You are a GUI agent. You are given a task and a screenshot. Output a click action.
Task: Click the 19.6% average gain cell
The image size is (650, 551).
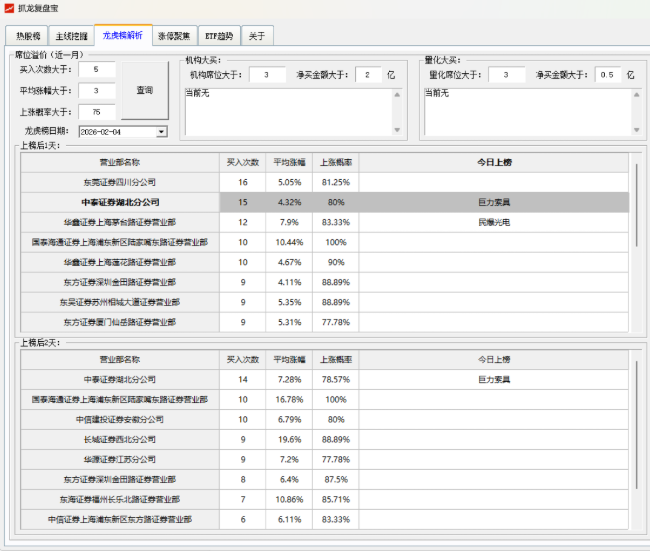pyautogui.click(x=289, y=439)
